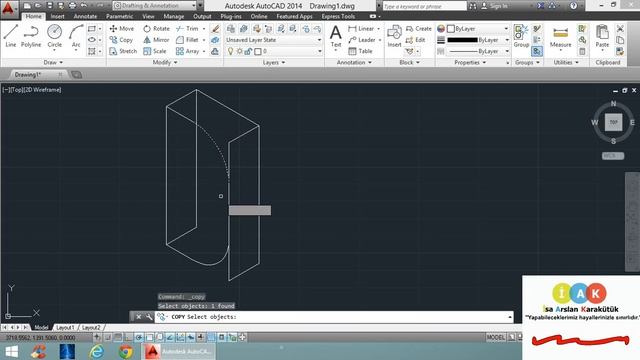Click the Group tool
Image resolution: width=640 pixels, height=360 pixels.
[521, 36]
